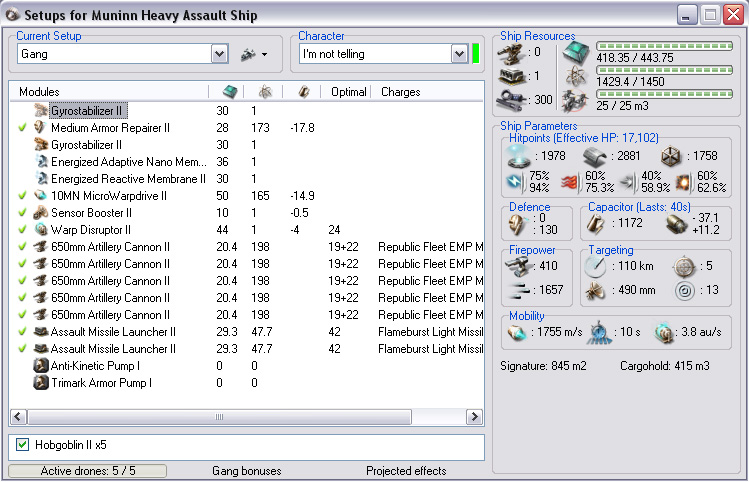Click the max velocity icon showing 1755 m/s
Screen dimensions: 749x482
coord(517,332)
